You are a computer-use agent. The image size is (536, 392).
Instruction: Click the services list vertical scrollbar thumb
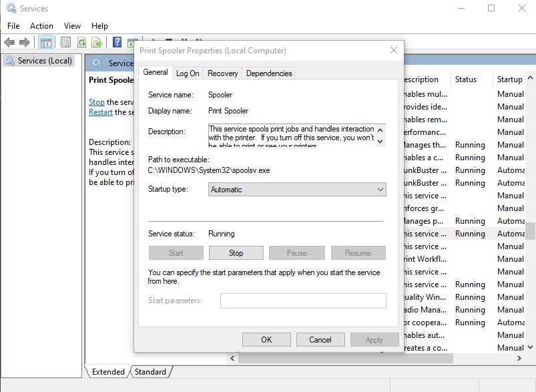coord(530,231)
